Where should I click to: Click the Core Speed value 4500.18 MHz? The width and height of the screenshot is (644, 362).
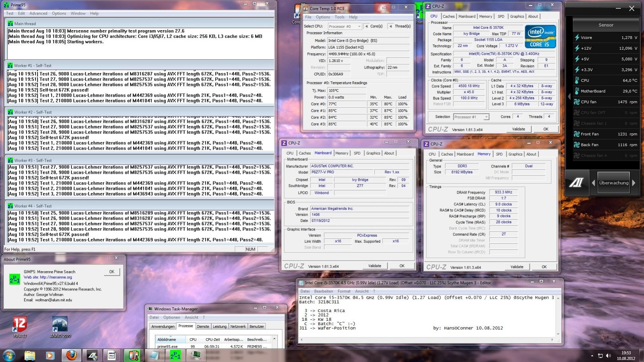tap(469, 86)
